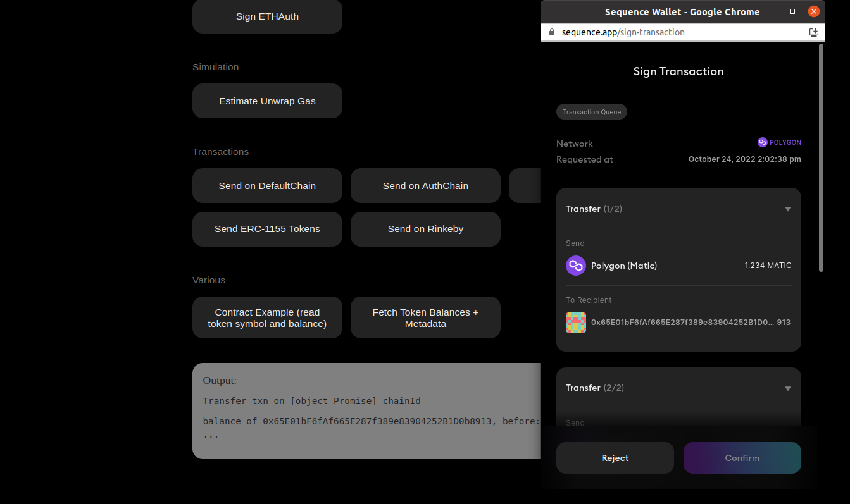Image resolution: width=850 pixels, height=504 pixels.
Task: Maximize the Sequence Wallet window
Action: (792, 11)
